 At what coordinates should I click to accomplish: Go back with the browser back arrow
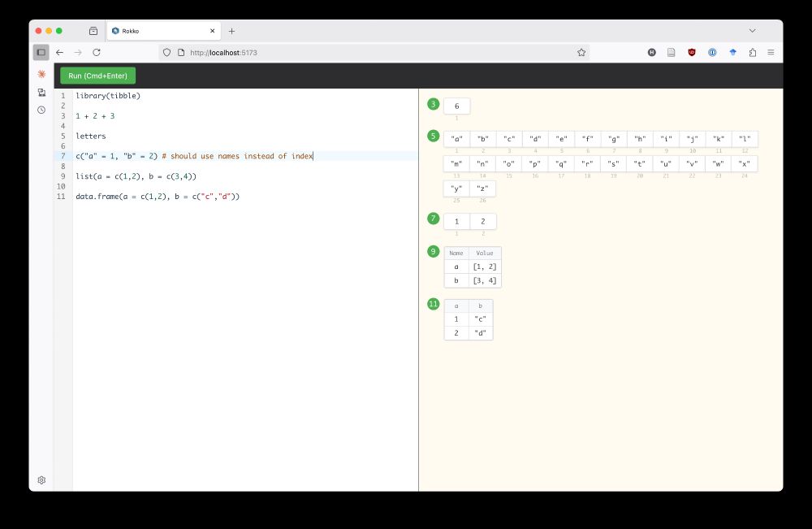[x=59, y=52]
